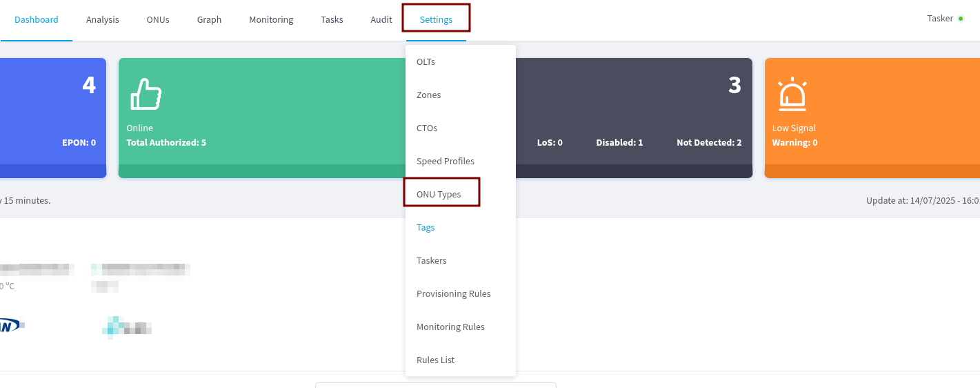Select the Monitoring tab
980x388 pixels.
271,19
